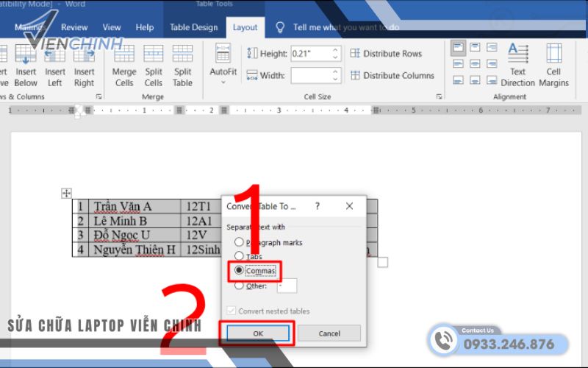Select Align Center Left icon
Image resolution: width=588 pixels, height=368 pixels.
tap(458, 64)
